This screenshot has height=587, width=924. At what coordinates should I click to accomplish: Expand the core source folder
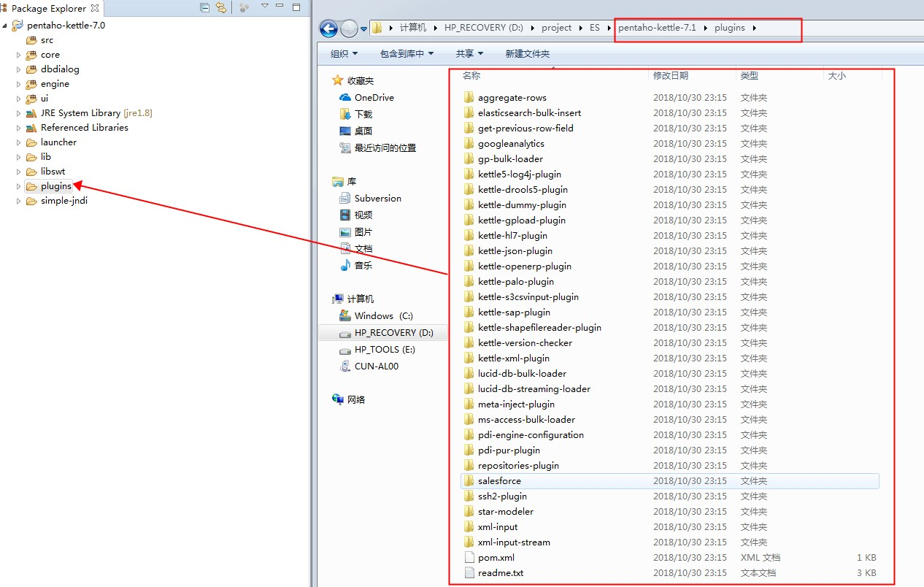[x=19, y=55]
